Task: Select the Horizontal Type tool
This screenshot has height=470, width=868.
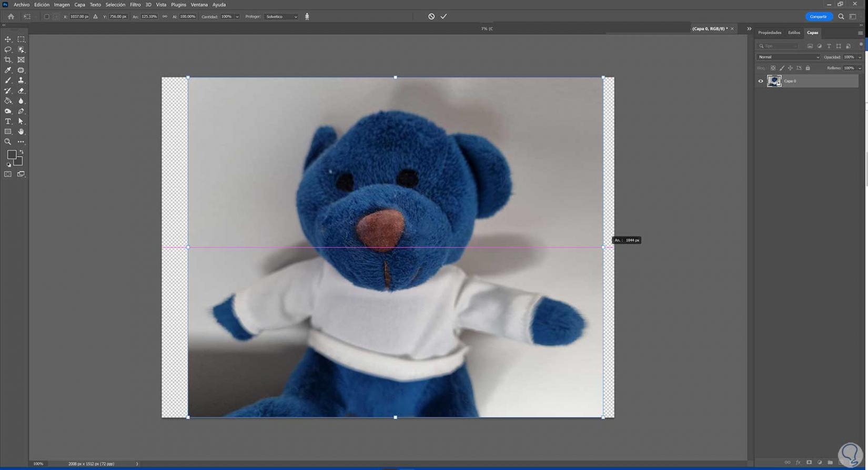Action: point(8,121)
